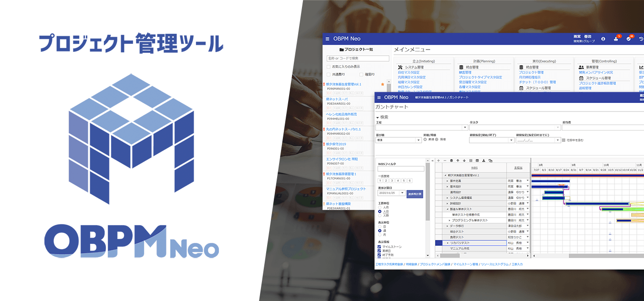The image size is (644, 301).
Task: Click the move row down arrow icon
Action: 464,160
